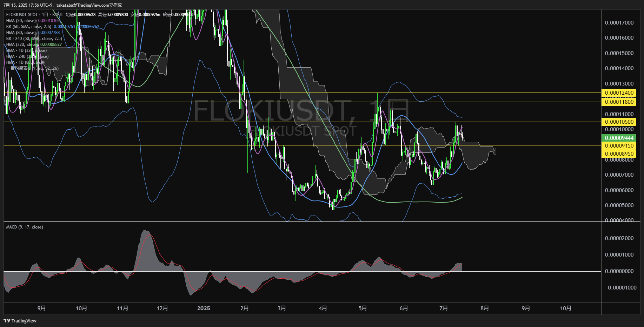Click the blue HMA value 0.00007788
The width and height of the screenshot is (644, 327).
coord(49,33)
